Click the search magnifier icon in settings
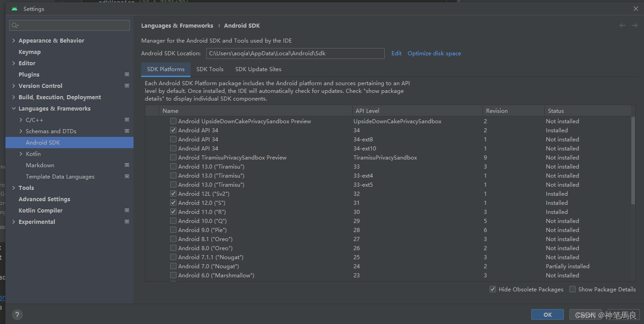Image resolution: width=644 pixels, height=324 pixels. click(15, 25)
